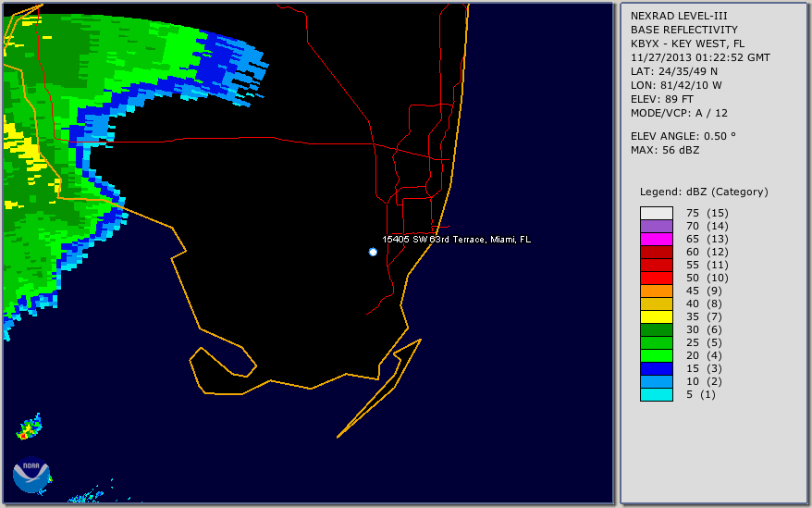This screenshot has height=508, width=812.
Task: Click the address label 15405 SW 63rd Terrace
Action: (x=456, y=240)
